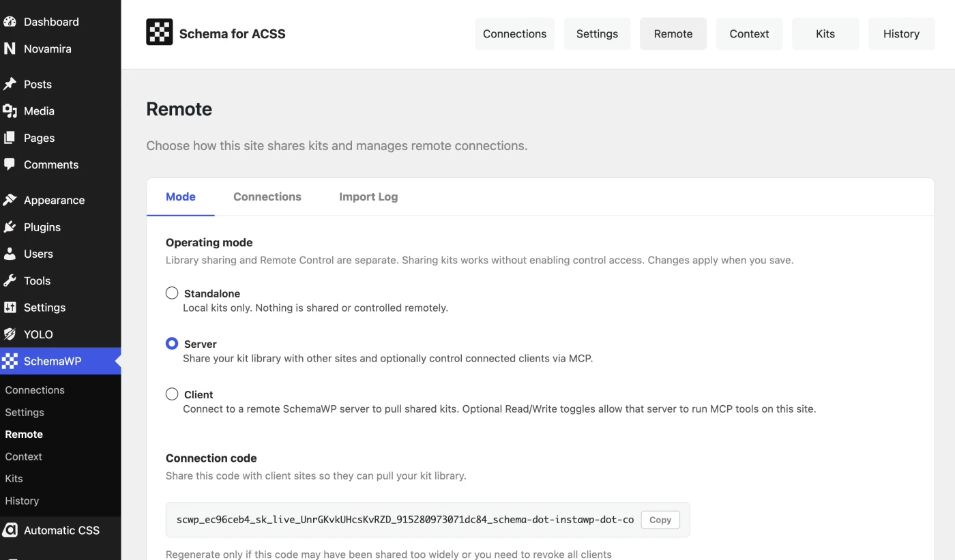Open Connections in the SchemaWP submenu
955x560 pixels.
35,390
